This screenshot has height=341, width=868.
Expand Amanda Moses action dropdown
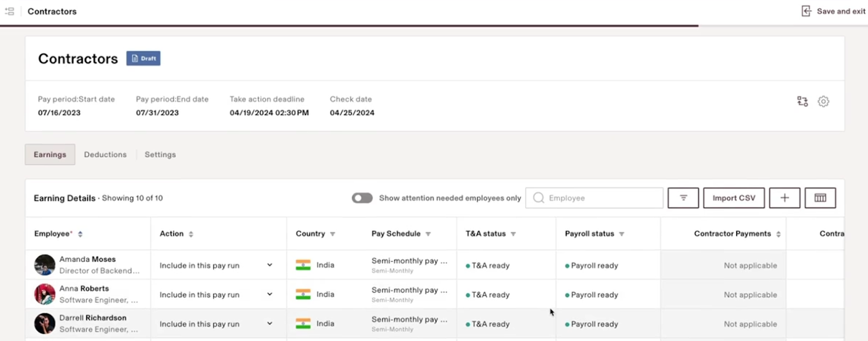tap(270, 265)
